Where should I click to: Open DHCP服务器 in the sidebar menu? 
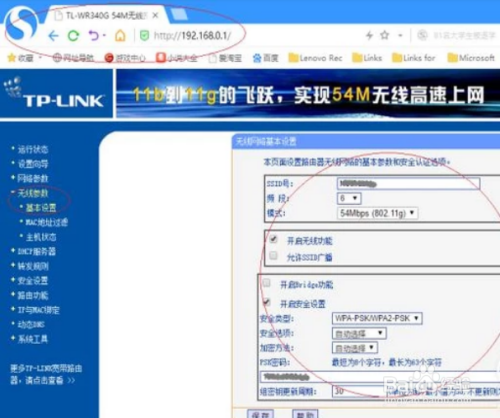(36, 251)
